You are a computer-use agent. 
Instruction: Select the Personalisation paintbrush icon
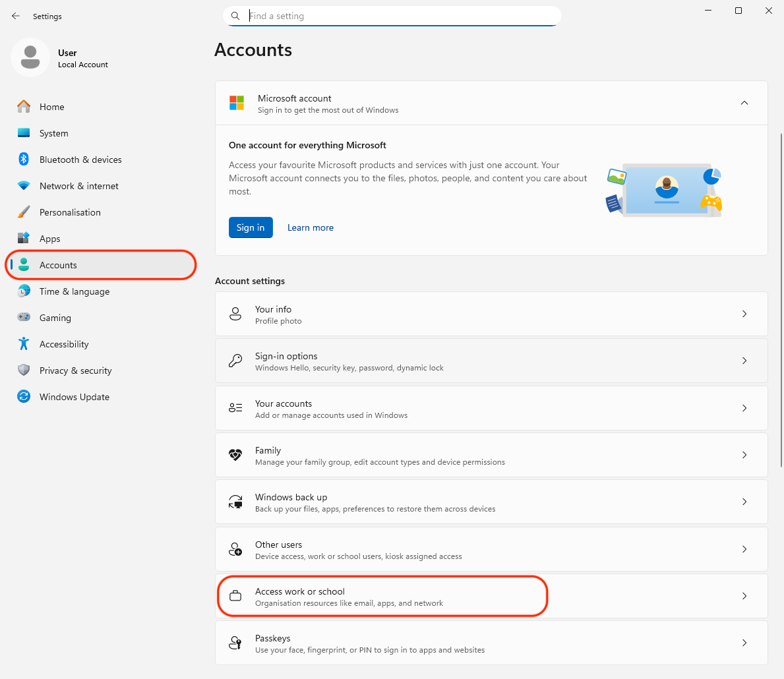[x=24, y=212]
